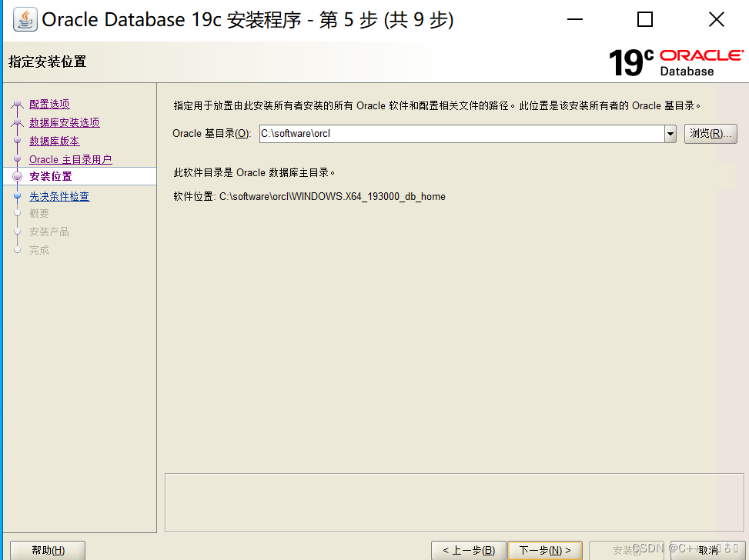Close the installer window

pos(717,19)
